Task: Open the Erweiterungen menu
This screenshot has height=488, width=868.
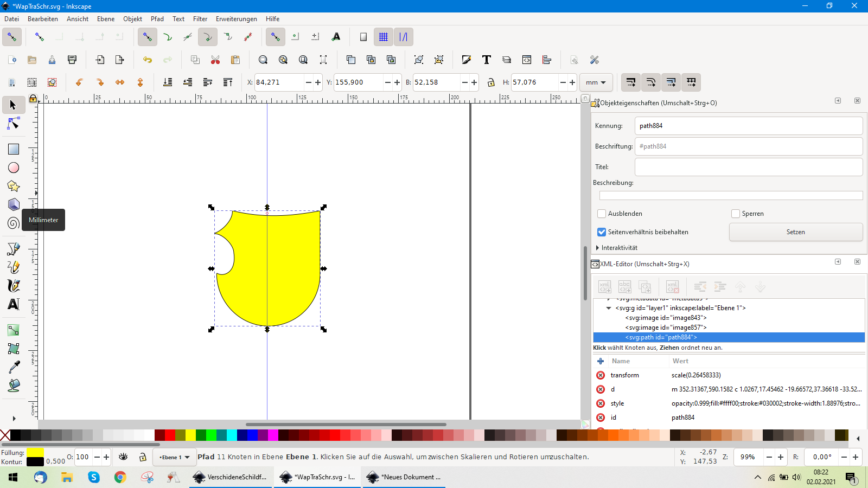Action: point(236,19)
